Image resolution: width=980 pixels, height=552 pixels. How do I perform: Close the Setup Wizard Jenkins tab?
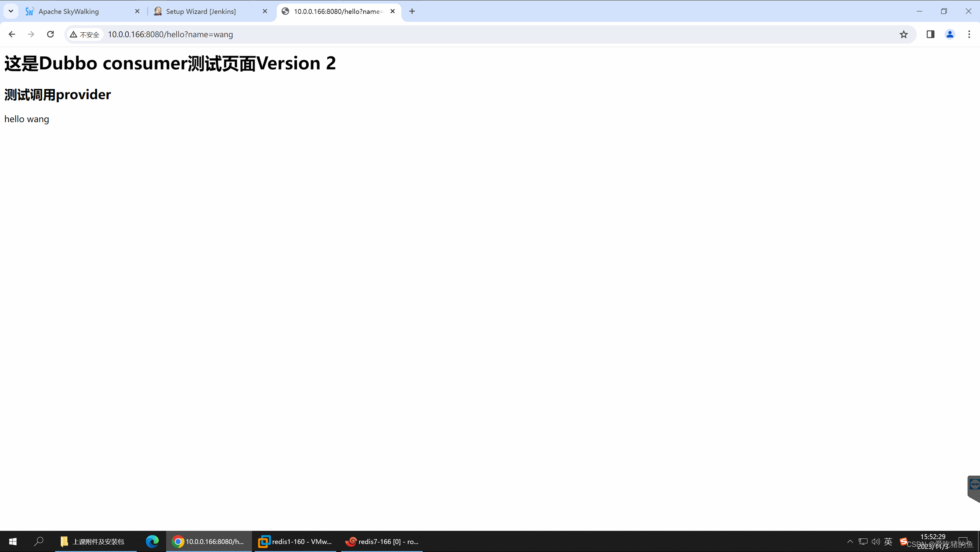click(265, 11)
